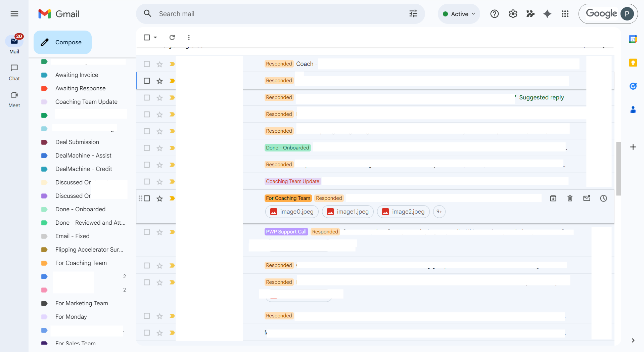
Task: Star the PWP Support Call email
Action: [159, 232]
